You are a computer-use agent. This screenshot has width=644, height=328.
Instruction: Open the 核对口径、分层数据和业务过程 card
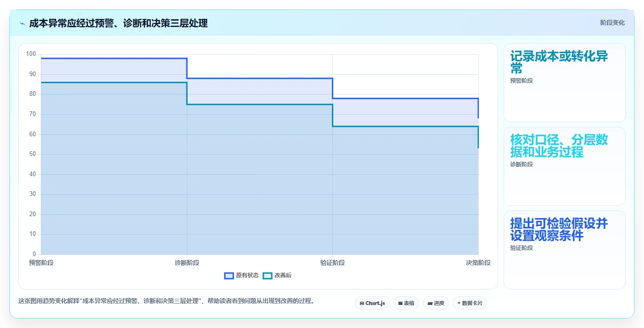pos(564,166)
